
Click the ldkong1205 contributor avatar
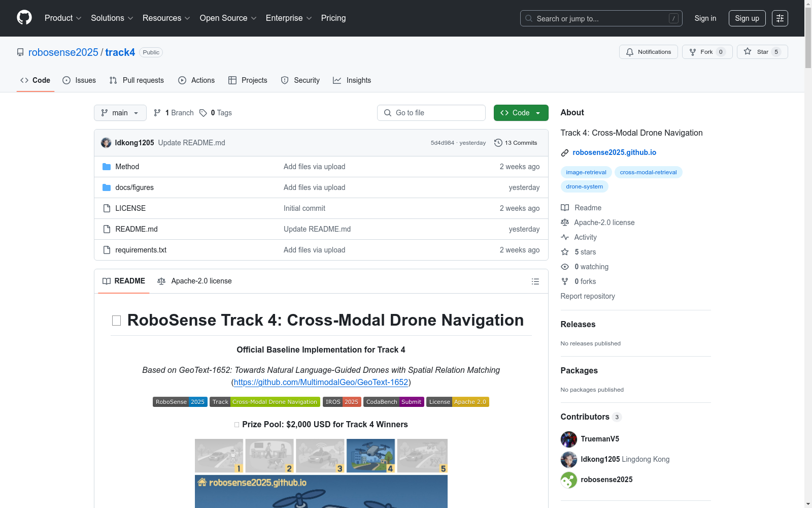point(569,459)
